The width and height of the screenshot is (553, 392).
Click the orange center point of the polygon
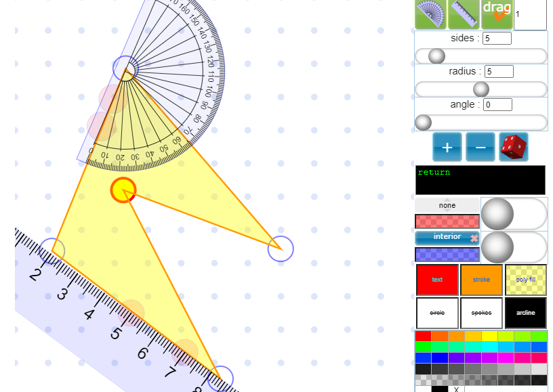point(123,190)
